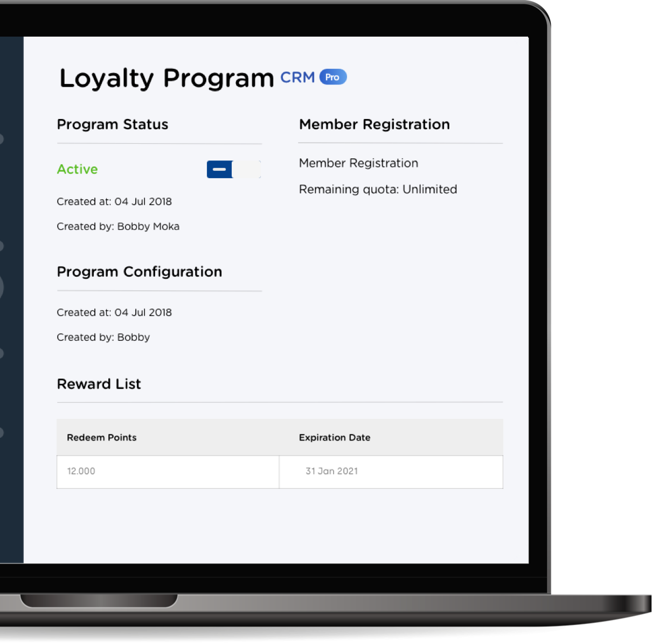Click Created at date under Program Status
Screen dimensions: 652x644
pos(114,202)
